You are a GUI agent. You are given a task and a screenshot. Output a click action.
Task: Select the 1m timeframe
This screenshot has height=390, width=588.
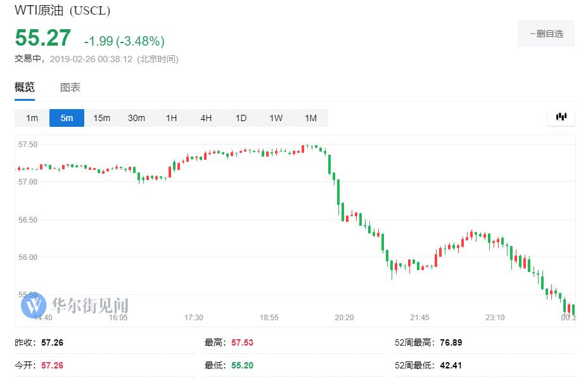coord(32,118)
